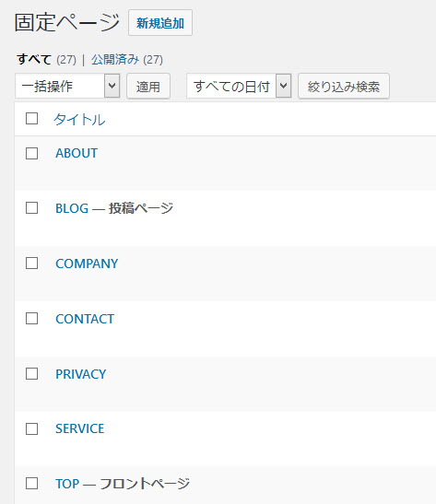Select the SERVICE page checkbox
436x504 pixels.
coord(32,428)
